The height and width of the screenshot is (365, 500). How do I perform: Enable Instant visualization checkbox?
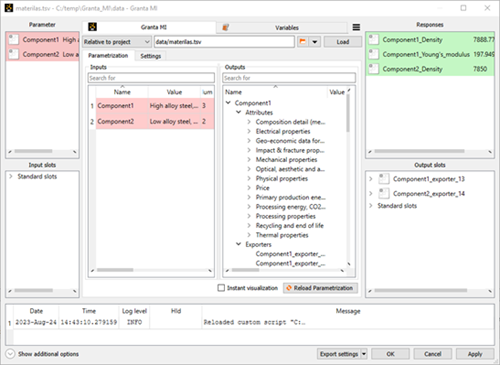click(x=221, y=288)
